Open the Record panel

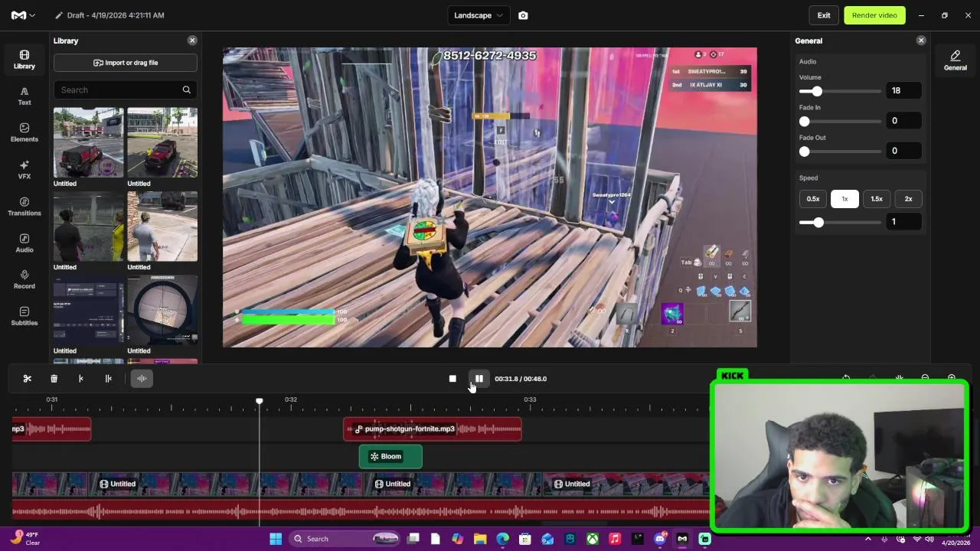tap(24, 279)
